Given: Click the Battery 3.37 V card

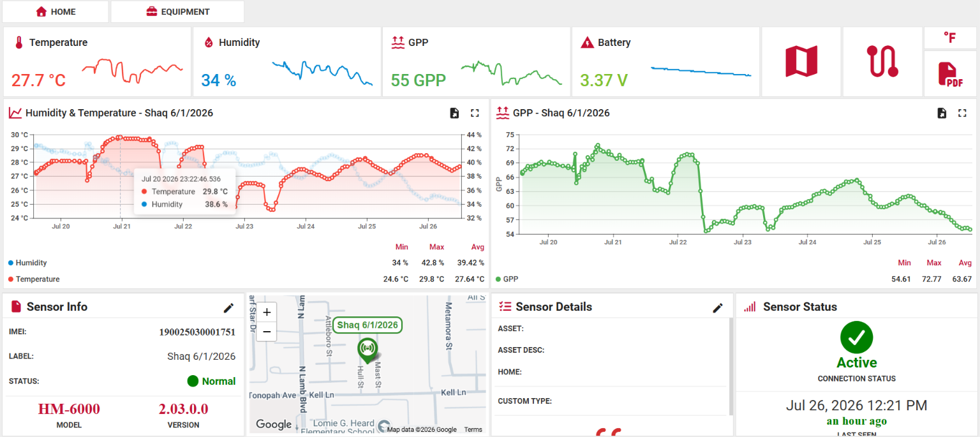Looking at the screenshot, I should (665, 62).
